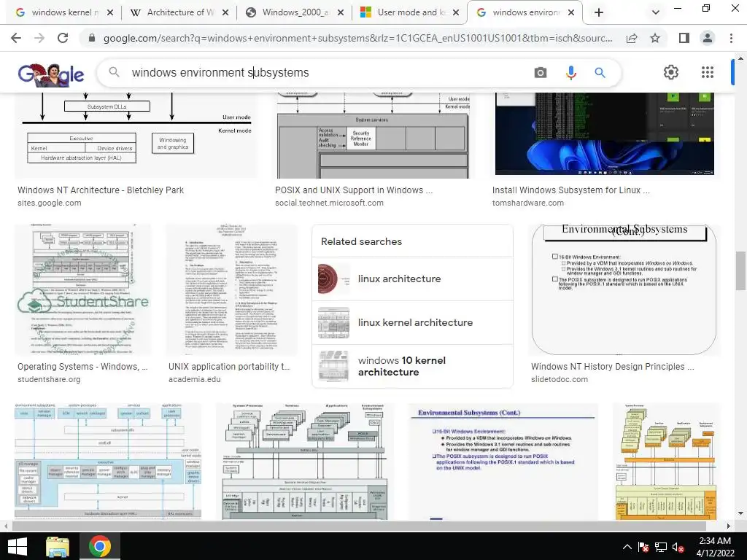Select related search 'windows 10 kernel architecture'
The height and width of the screenshot is (560, 747).
(x=413, y=366)
